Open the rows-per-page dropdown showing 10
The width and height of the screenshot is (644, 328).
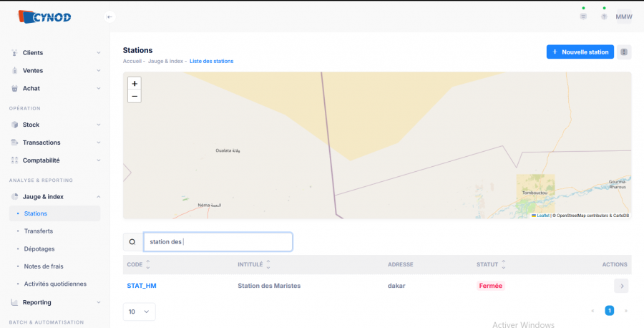point(139,312)
